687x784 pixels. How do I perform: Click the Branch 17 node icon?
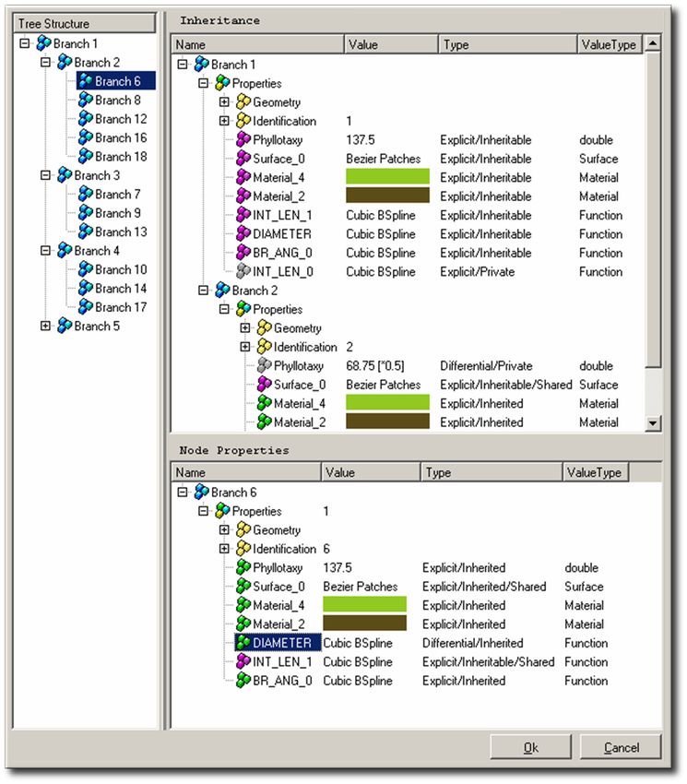86,307
